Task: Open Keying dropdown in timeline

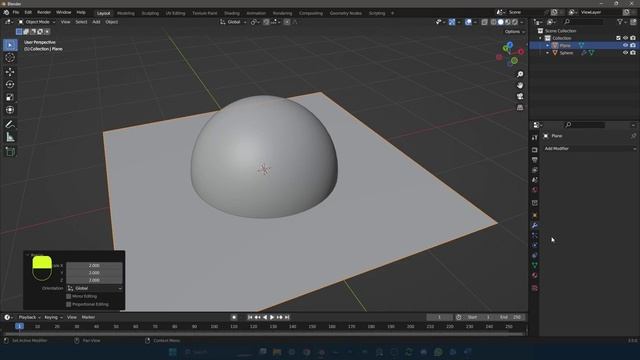Action: point(53,317)
